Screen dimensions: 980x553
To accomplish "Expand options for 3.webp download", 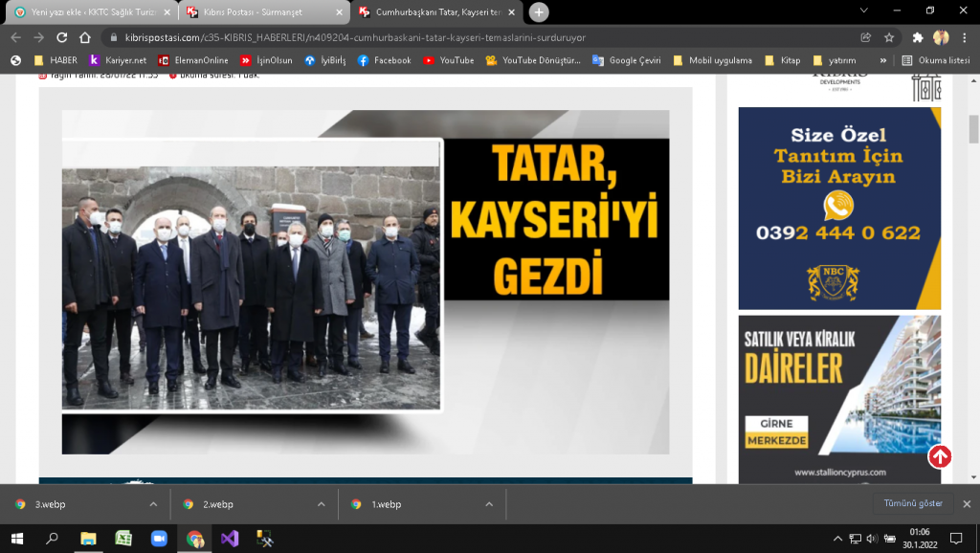I will (153, 504).
